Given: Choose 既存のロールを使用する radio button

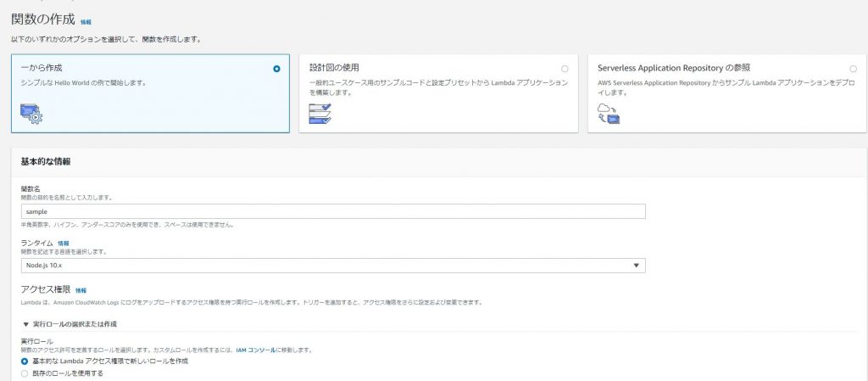Looking at the screenshot, I should coord(25,373).
